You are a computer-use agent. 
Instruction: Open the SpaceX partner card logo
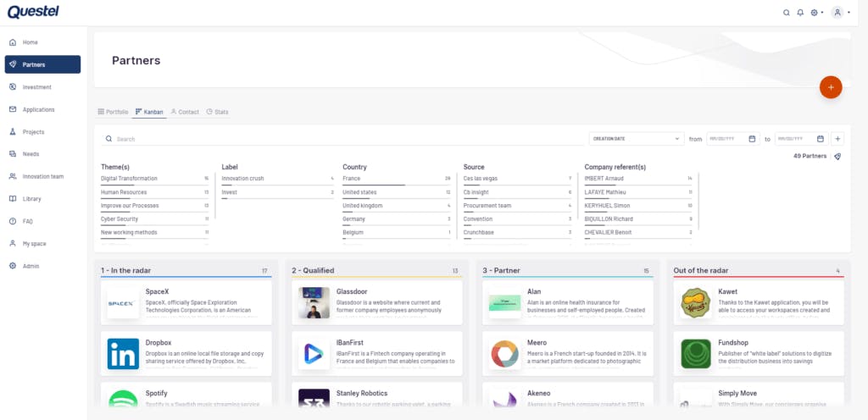123,303
